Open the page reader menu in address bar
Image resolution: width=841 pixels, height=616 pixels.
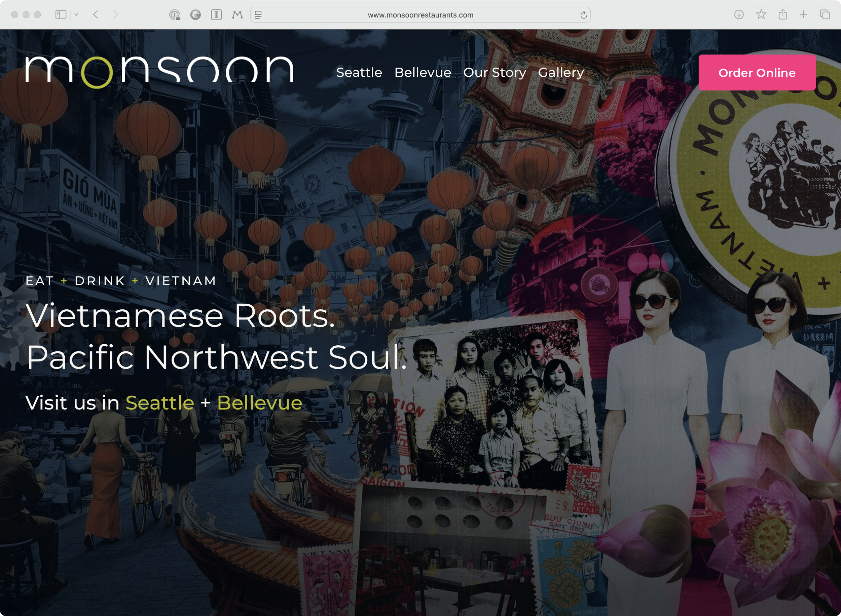258,14
